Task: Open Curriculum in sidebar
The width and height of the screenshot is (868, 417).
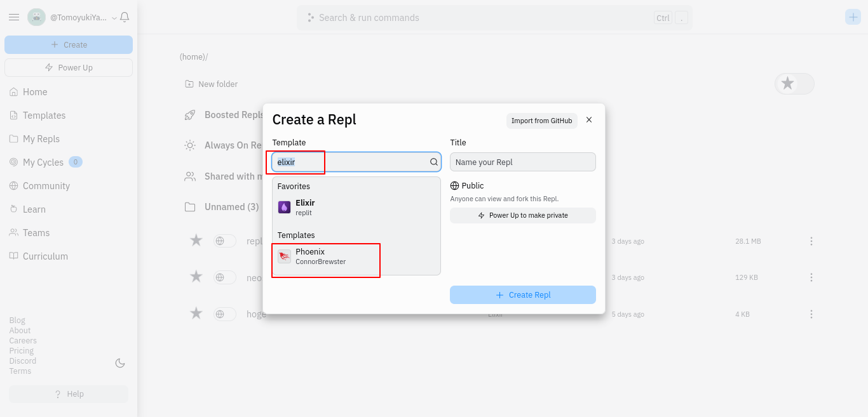Action: [38, 256]
